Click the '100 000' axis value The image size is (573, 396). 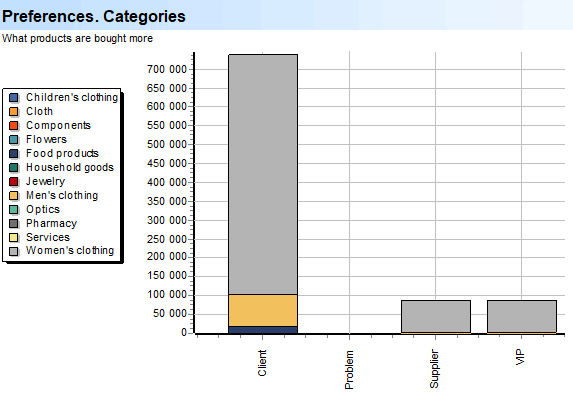tap(167, 294)
